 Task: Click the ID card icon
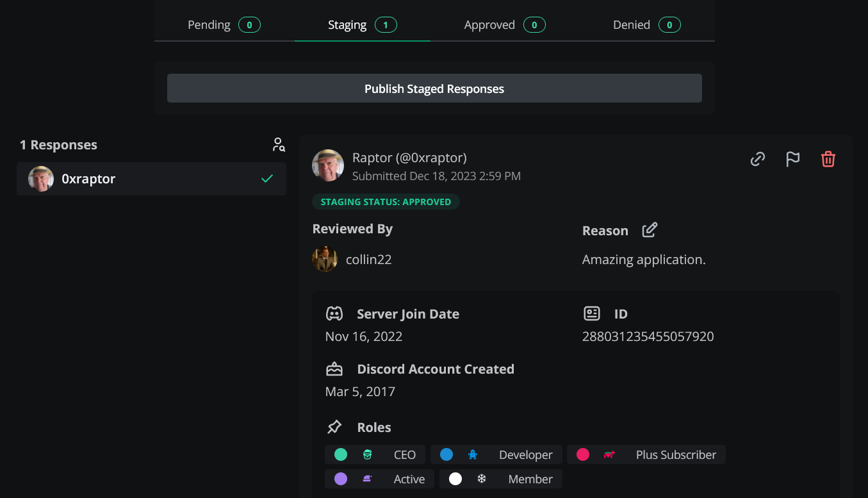click(592, 314)
